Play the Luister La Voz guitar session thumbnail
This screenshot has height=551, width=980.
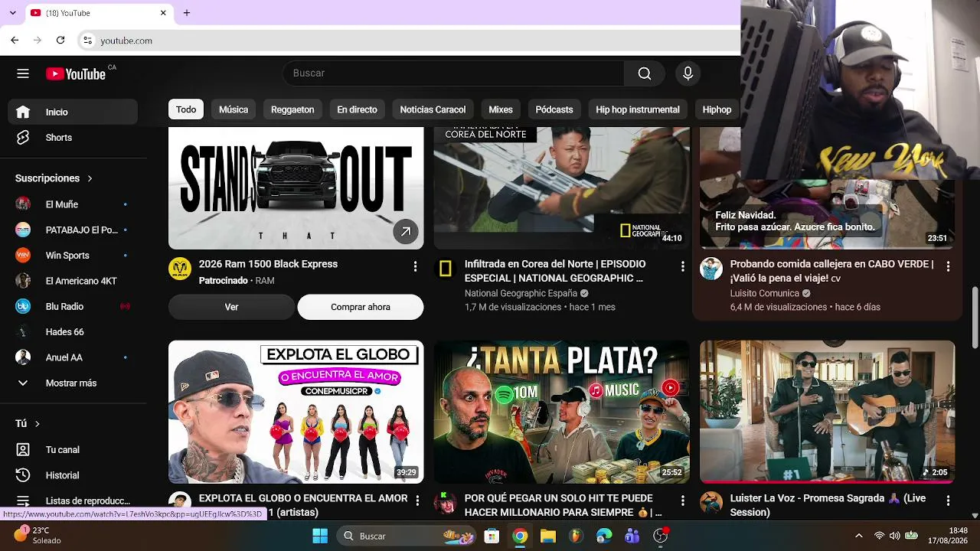828,412
